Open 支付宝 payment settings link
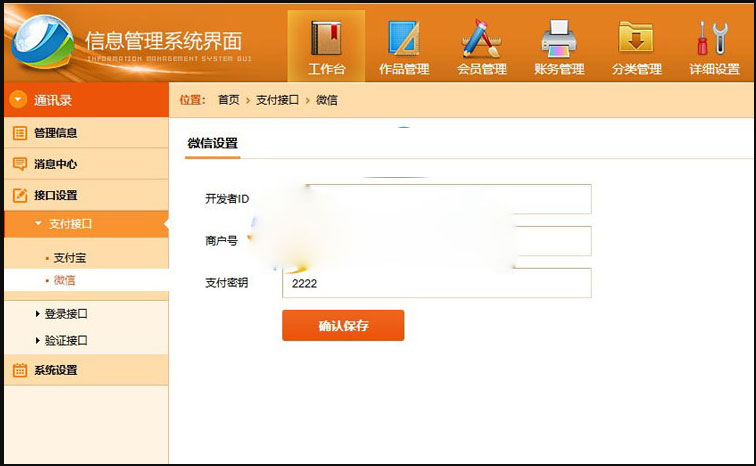 tap(70, 258)
